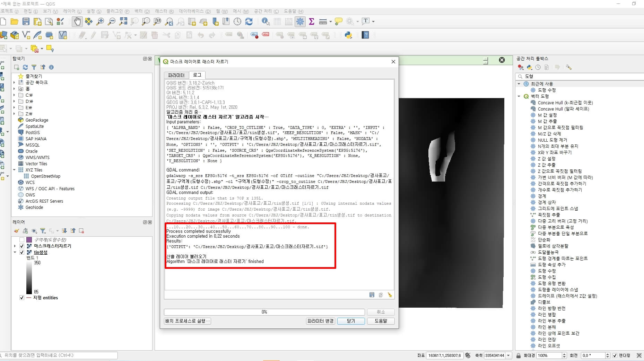Screen dimensions: 644x361
Task: Uncheck the 지형 entities layer checkbox
Action: (x=22, y=298)
